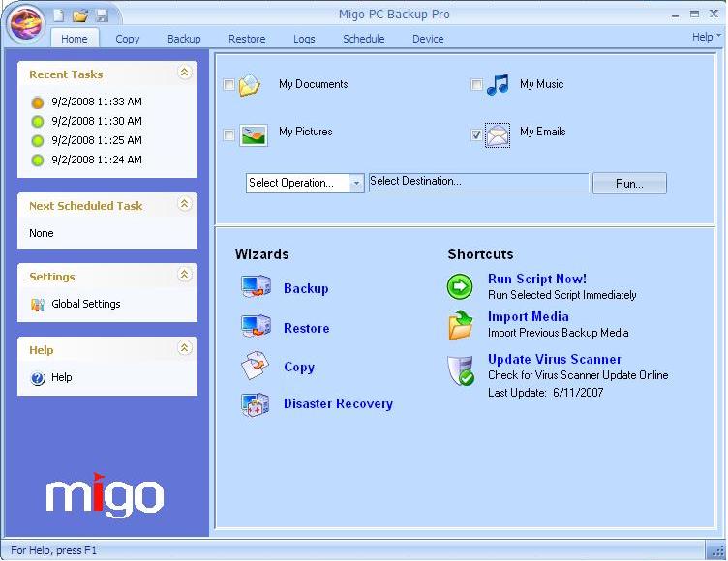
Task: Click the blue question mark Help icon
Action: click(38, 378)
